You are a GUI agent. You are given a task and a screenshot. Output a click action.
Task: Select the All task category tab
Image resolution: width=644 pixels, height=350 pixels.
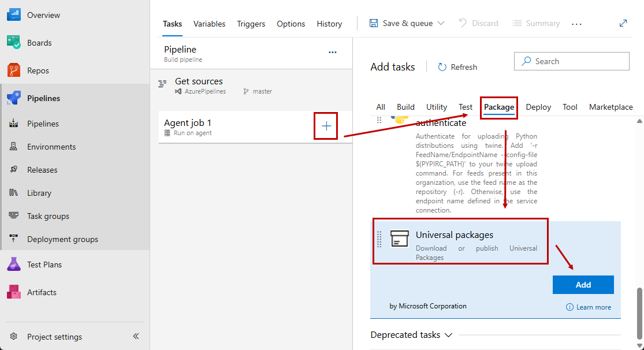tap(381, 107)
